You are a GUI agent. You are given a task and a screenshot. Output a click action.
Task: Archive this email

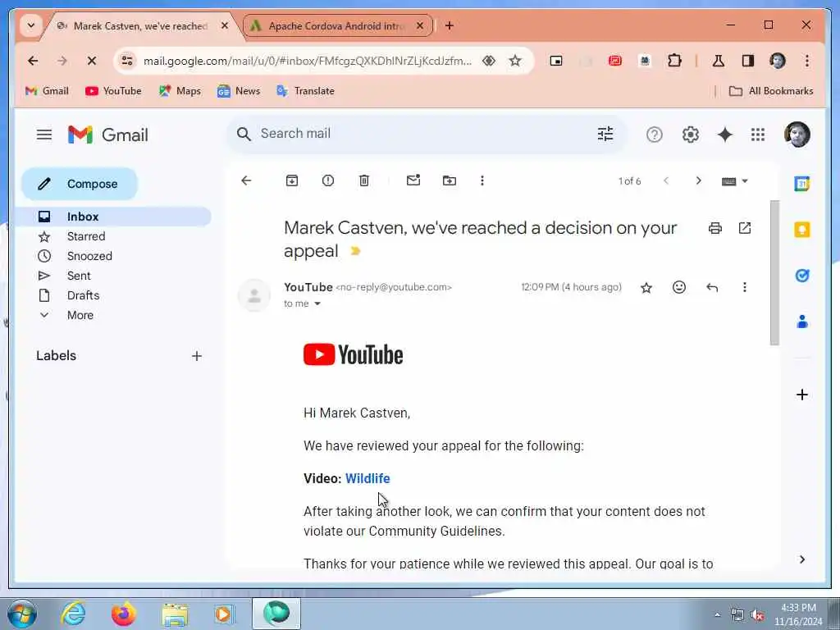point(292,180)
